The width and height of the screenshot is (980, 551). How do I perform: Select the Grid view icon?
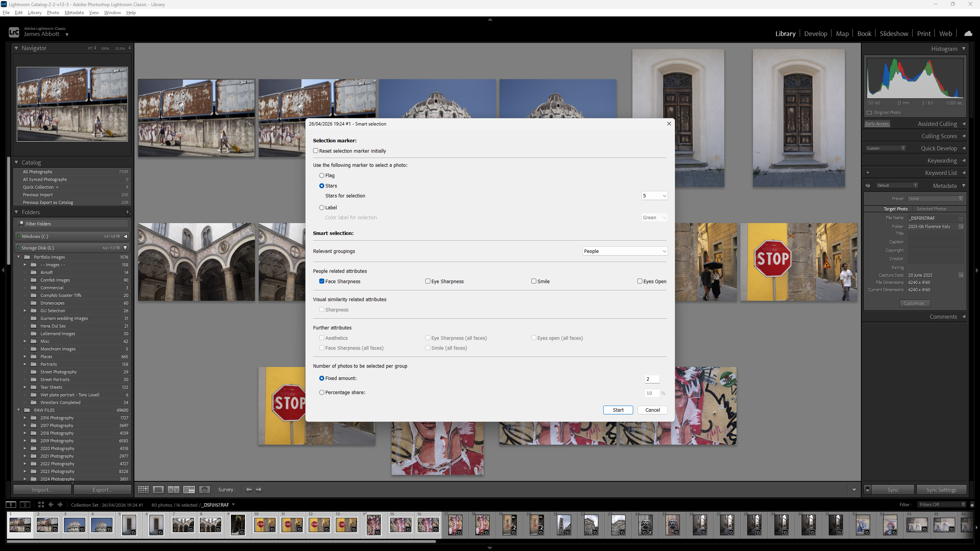pos(143,489)
